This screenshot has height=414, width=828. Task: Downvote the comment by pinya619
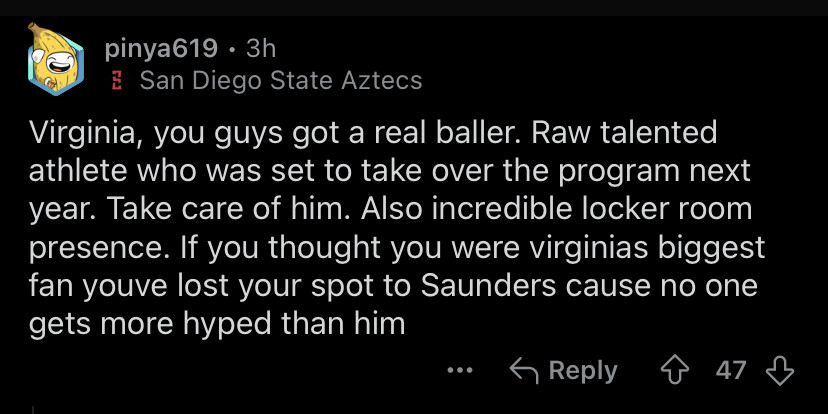(777, 371)
